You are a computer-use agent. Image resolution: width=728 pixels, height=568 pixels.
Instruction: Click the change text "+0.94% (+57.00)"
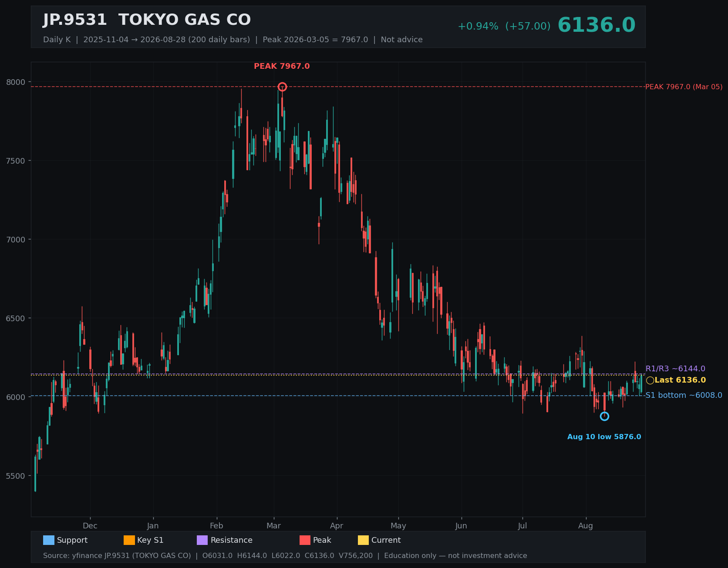pos(504,26)
